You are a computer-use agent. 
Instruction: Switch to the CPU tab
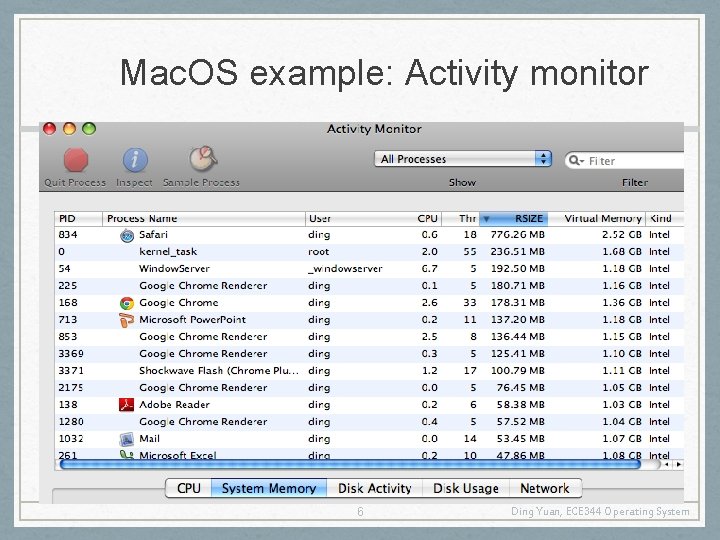pyautogui.click(x=189, y=488)
